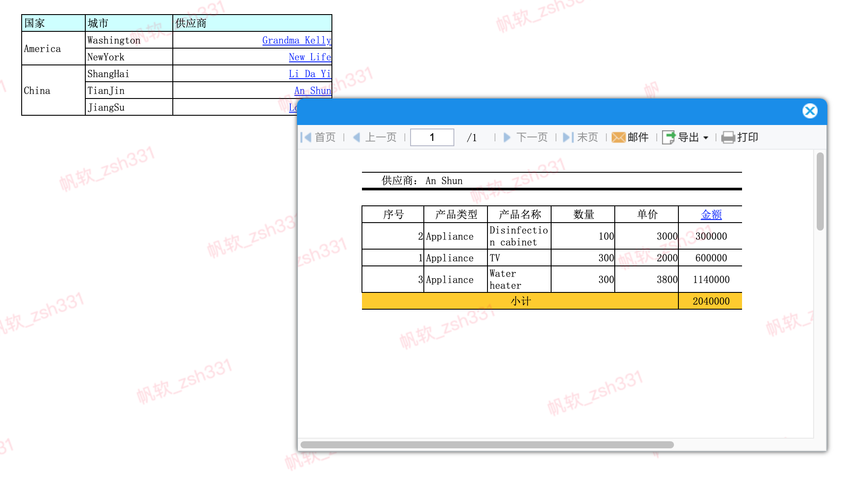
Task: Click the 小计 subtotal yellow row
Action: tap(520, 301)
